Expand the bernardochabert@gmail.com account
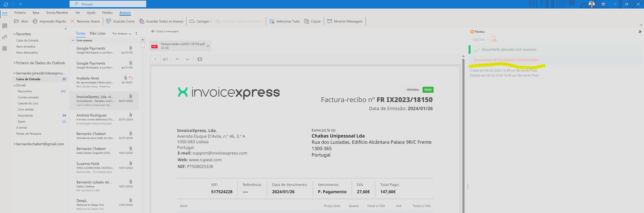Viewport: 644px width, 213px height. [x=14, y=144]
